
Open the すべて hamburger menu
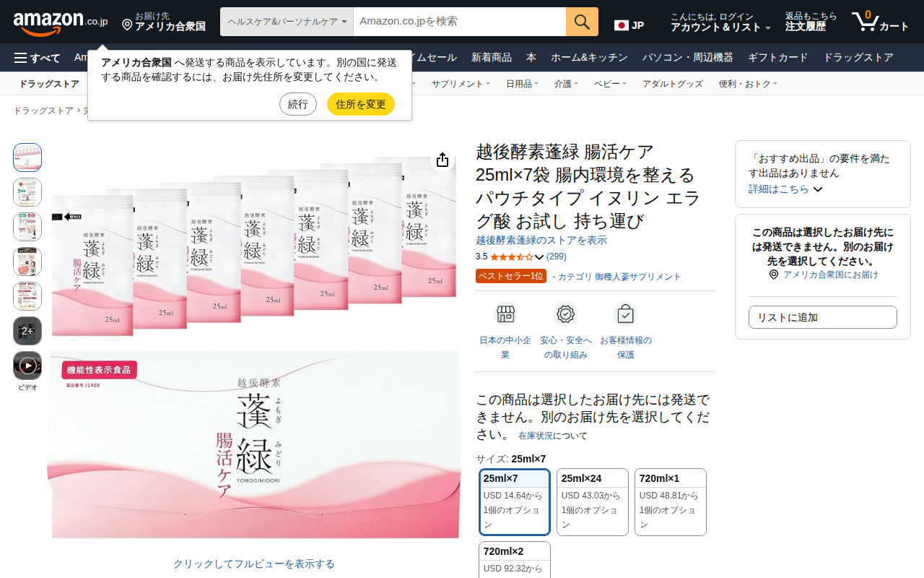coord(37,58)
